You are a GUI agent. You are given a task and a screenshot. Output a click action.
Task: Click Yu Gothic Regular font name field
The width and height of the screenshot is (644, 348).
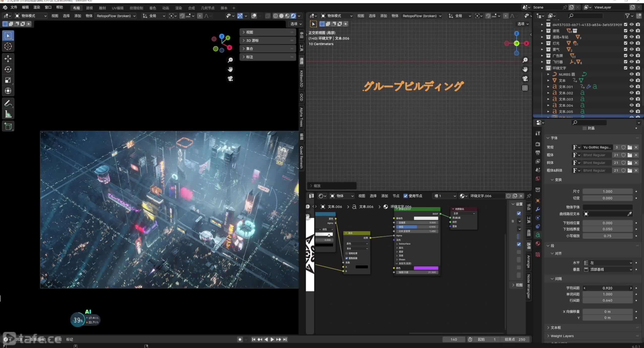click(x=597, y=147)
